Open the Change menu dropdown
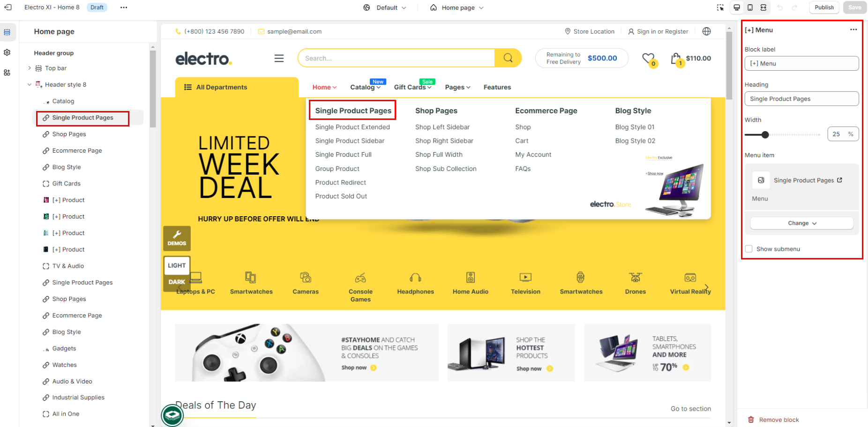The width and height of the screenshot is (868, 427). pyautogui.click(x=802, y=223)
